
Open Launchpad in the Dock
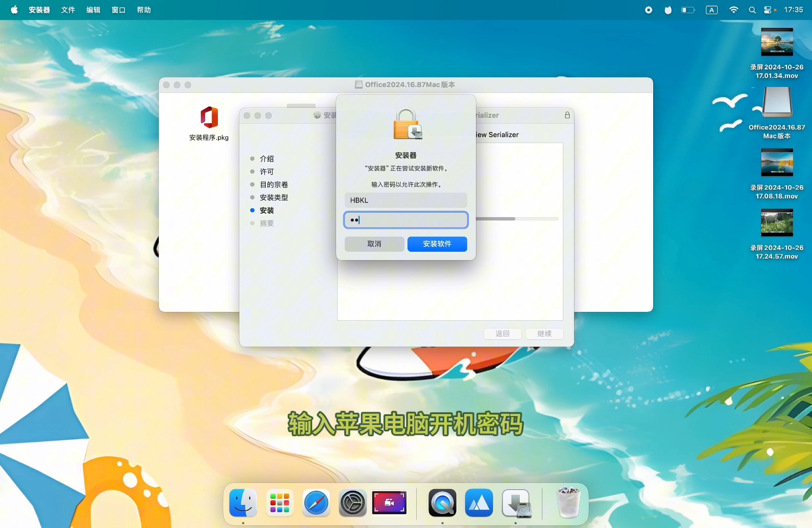click(x=279, y=503)
